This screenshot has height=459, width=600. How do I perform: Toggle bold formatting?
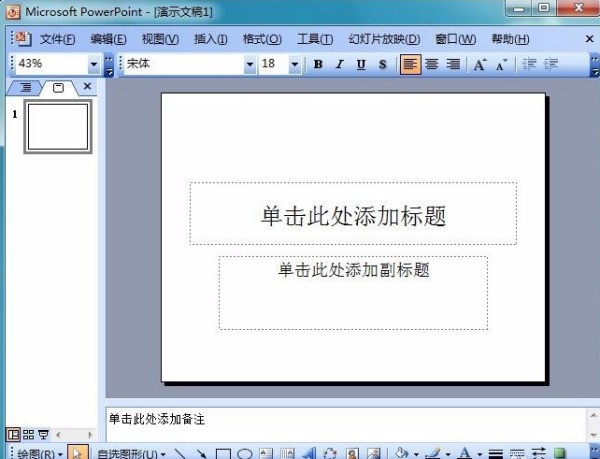pos(318,64)
